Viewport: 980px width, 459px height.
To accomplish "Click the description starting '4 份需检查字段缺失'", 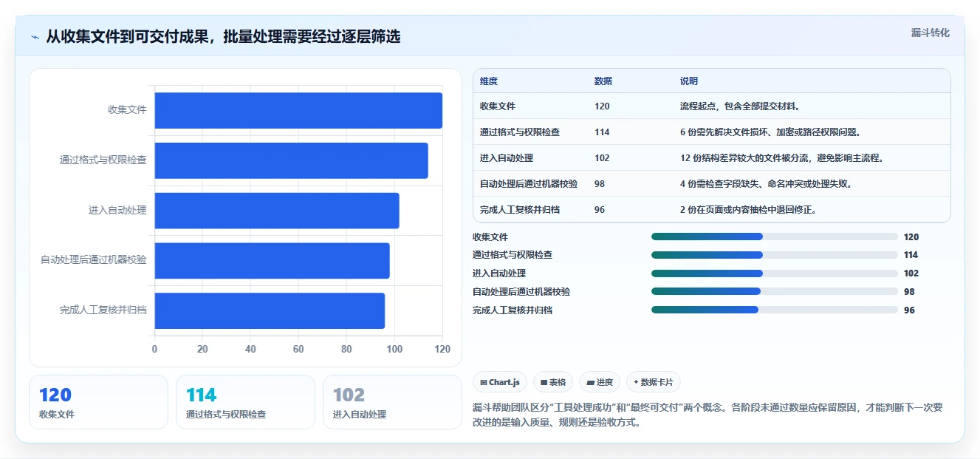I will 766,184.
